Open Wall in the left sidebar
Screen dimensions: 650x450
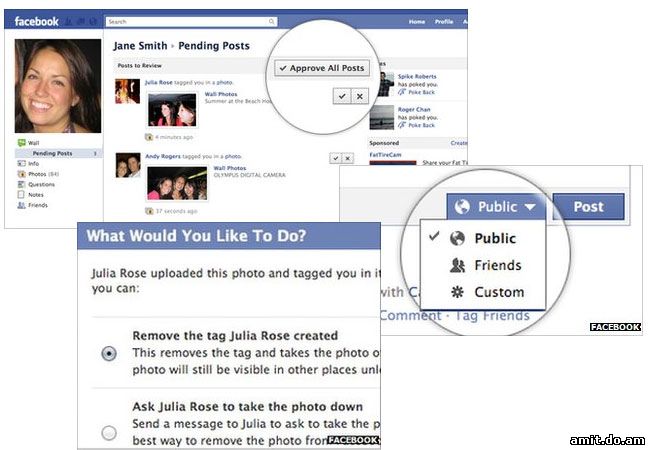click(x=34, y=143)
